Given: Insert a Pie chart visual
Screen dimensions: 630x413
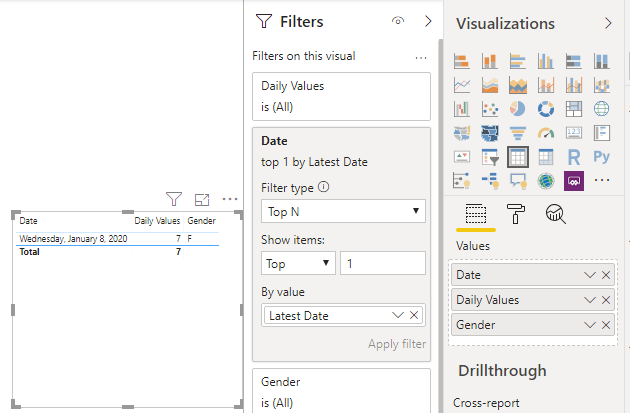Looking at the screenshot, I should 518,108.
